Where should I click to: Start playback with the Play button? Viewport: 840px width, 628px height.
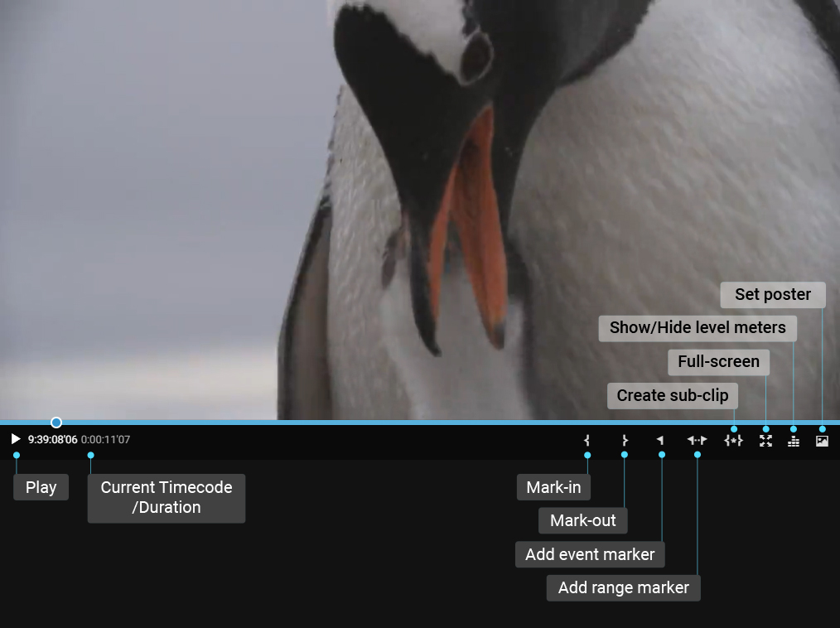(x=16, y=439)
